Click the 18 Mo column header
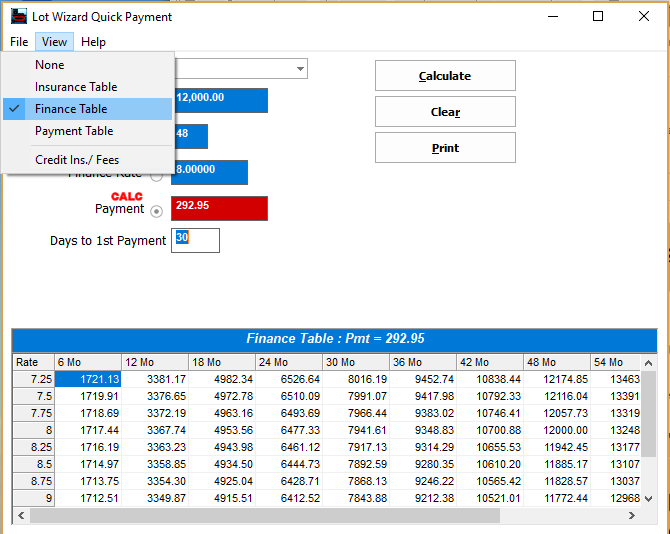The image size is (670, 534). click(222, 362)
